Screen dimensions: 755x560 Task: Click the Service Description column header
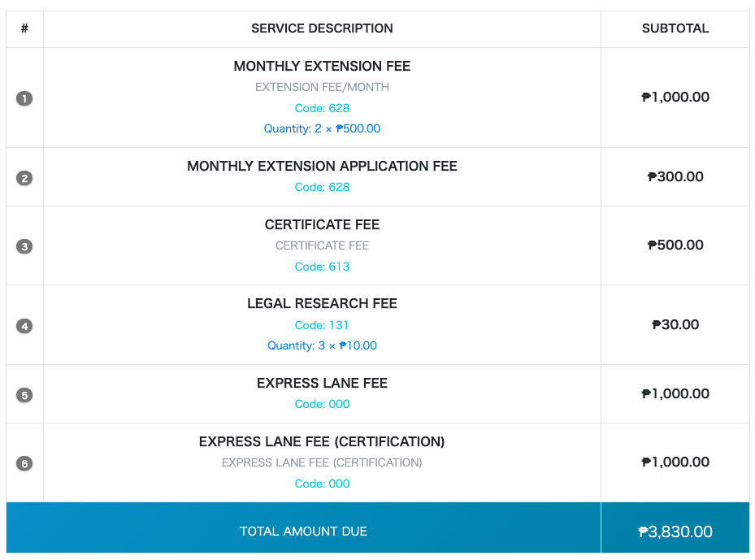click(322, 28)
